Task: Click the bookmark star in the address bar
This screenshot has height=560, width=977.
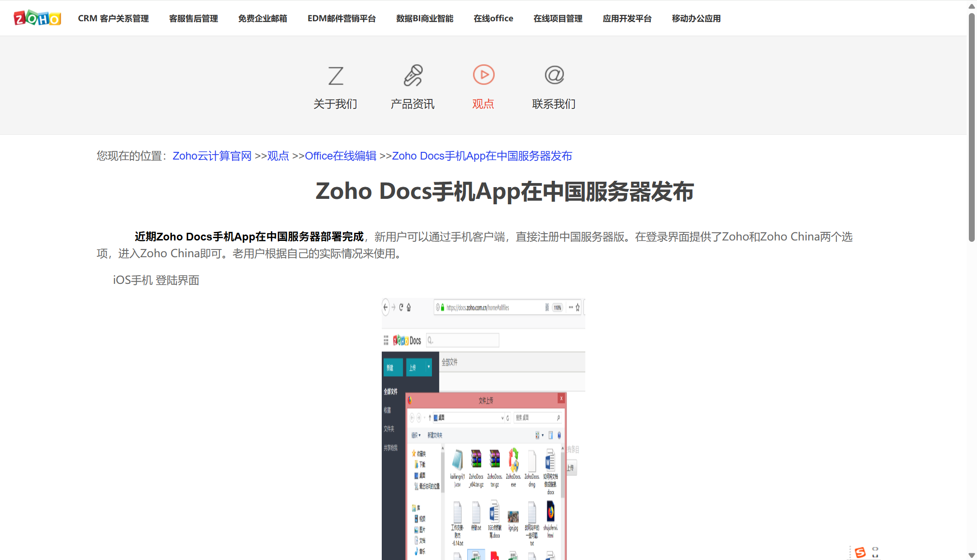Action: [578, 307]
